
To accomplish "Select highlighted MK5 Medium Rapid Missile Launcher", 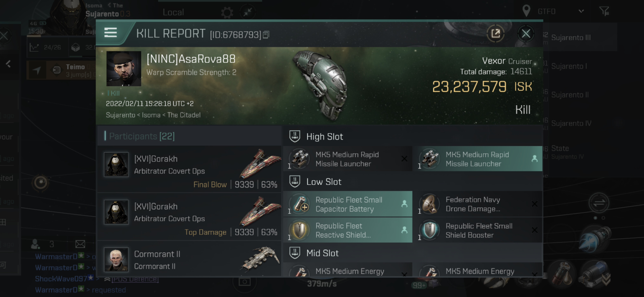I will tap(477, 159).
